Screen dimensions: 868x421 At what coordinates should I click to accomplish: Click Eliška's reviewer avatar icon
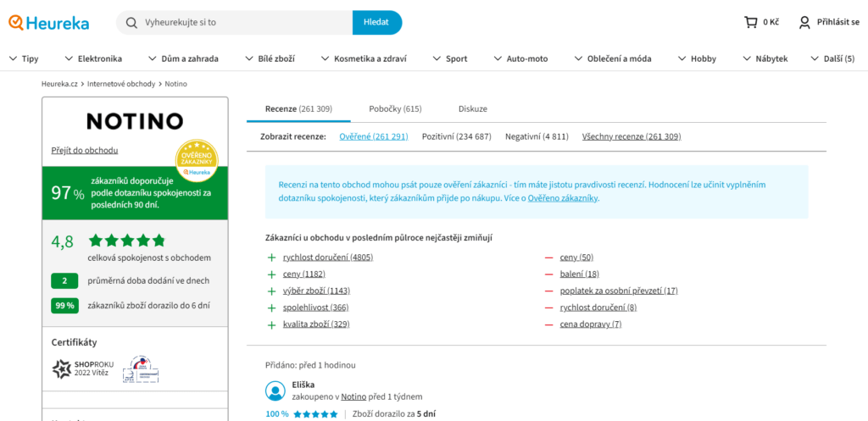click(275, 391)
